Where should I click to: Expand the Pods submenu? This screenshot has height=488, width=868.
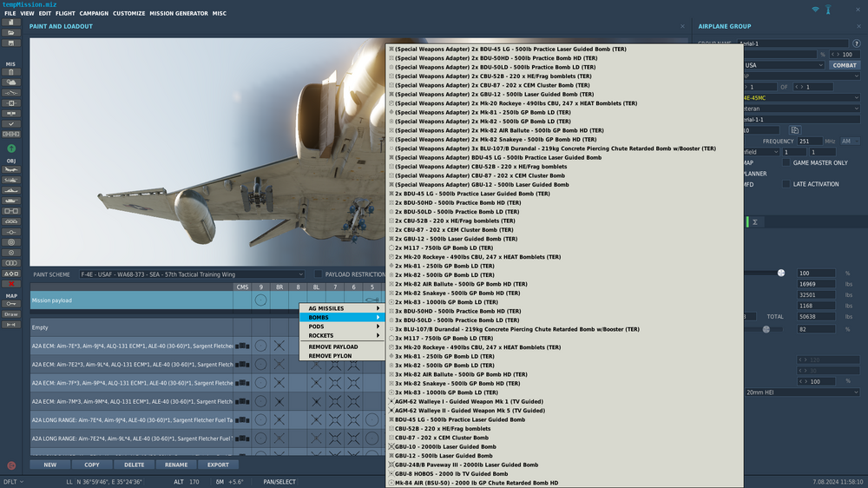coord(341,326)
